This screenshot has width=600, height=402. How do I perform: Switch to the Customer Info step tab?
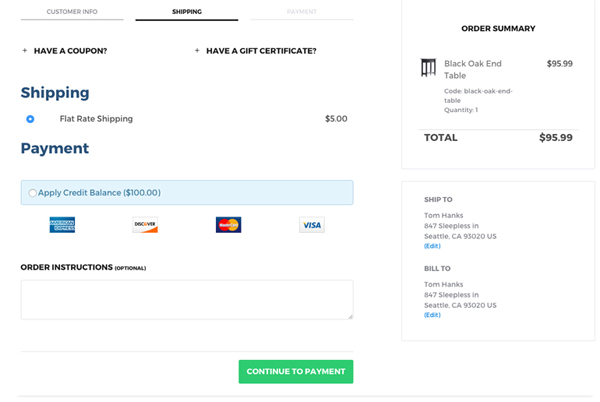(x=71, y=12)
